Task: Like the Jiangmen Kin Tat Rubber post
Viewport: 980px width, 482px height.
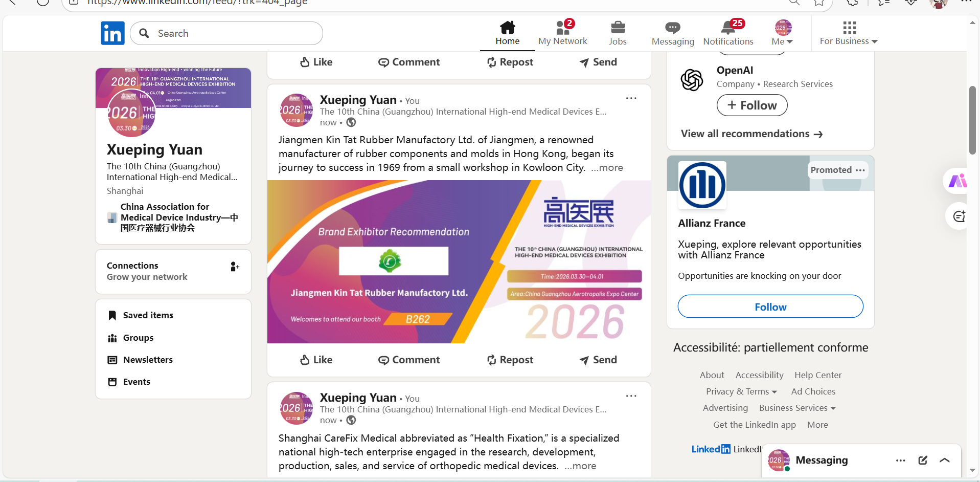Action: pos(316,360)
